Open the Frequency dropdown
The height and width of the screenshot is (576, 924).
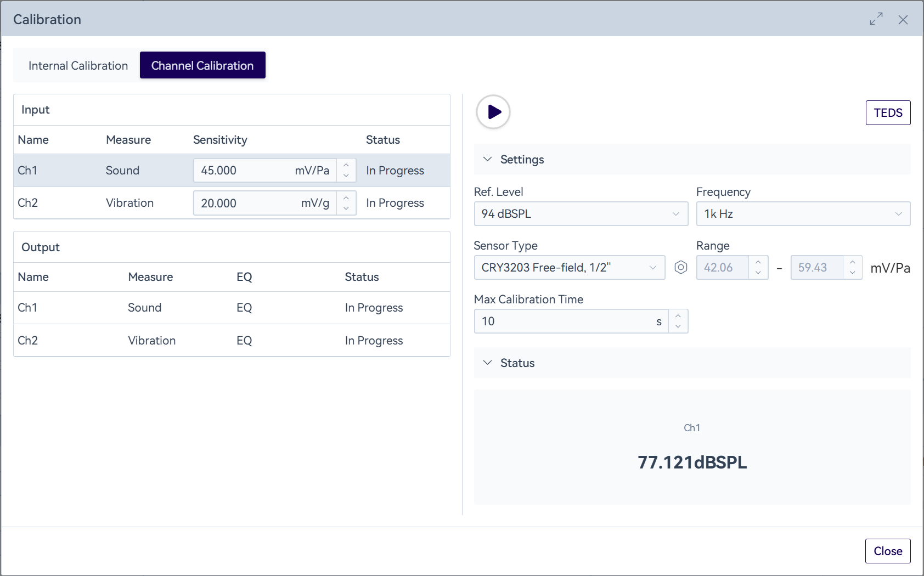pyautogui.click(x=803, y=214)
